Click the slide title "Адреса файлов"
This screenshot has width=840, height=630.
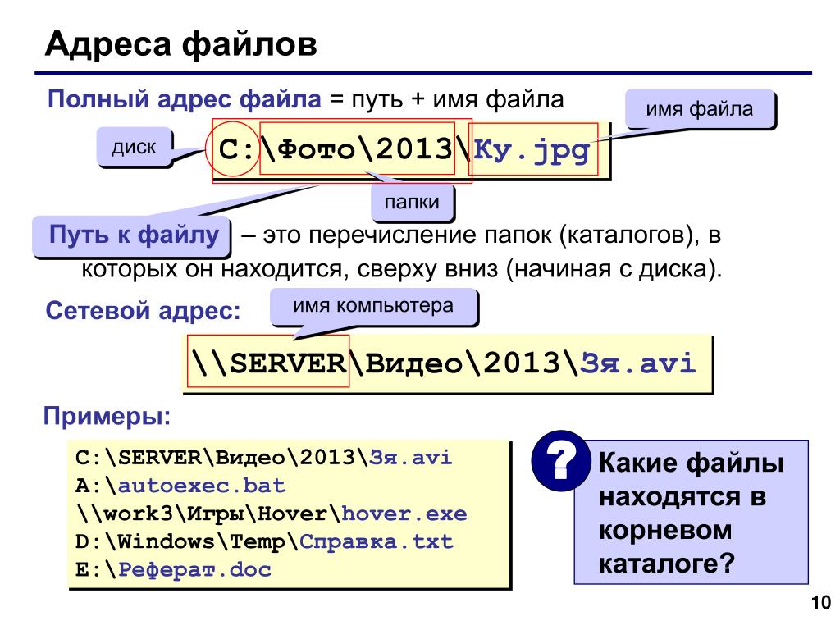coord(181,43)
